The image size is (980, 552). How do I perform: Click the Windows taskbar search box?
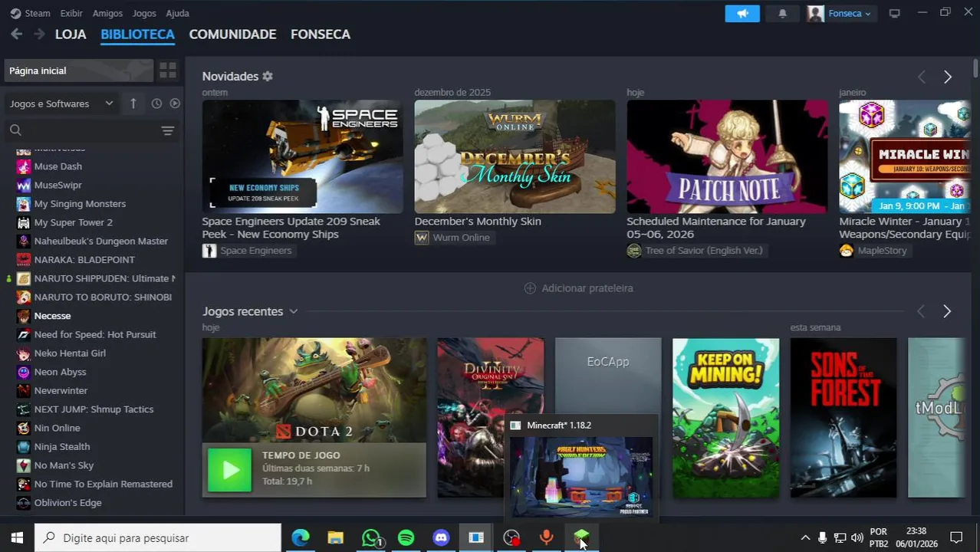pyautogui.click(x=159, y=538)
